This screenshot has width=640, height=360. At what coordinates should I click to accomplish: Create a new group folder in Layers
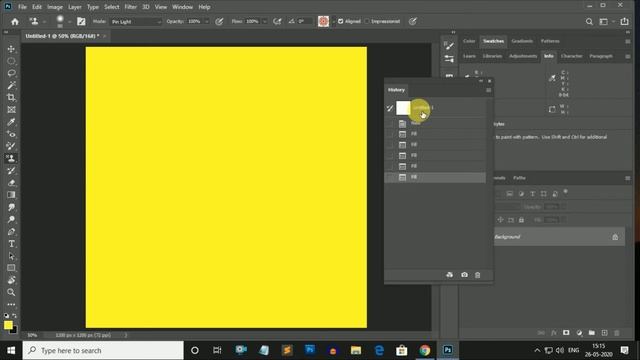pos(592,333)
